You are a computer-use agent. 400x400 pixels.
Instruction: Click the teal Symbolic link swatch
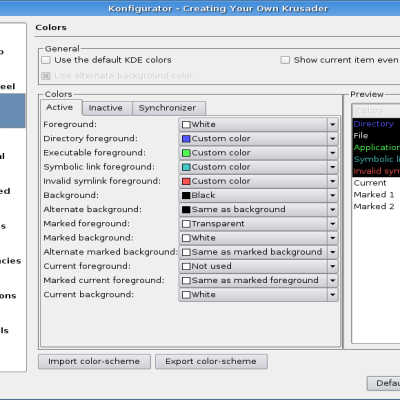click(x=186, y=167)
